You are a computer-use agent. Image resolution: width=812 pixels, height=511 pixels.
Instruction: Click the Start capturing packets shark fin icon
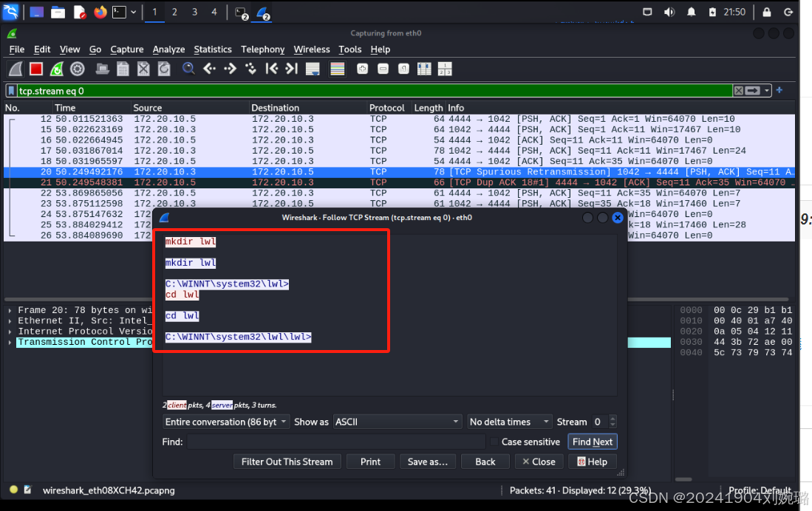(x=16, y=69)
